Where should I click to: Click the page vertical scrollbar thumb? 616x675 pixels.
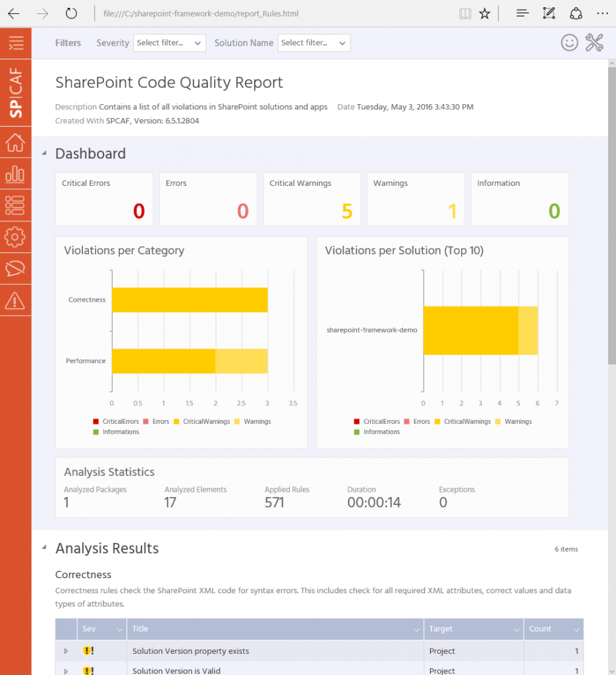click(611, 216)
